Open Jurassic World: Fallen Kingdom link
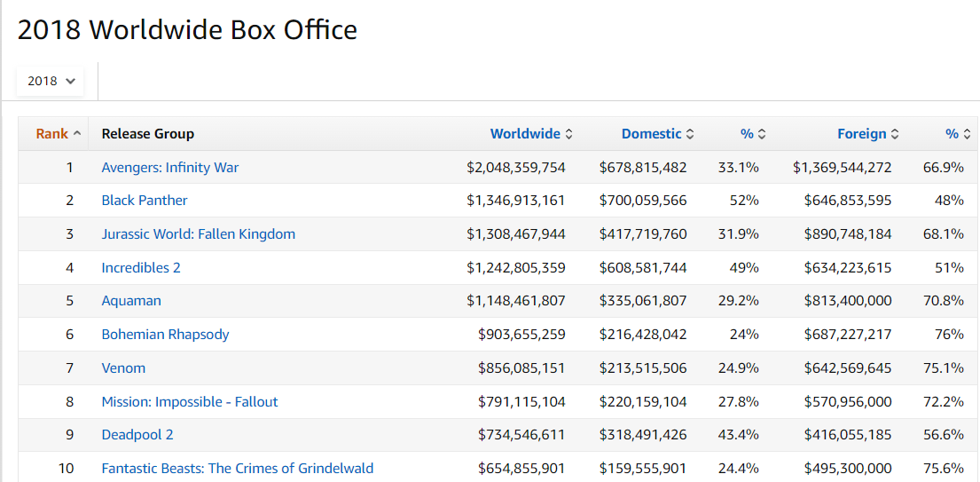This screenshot has width=980, height=482. point(198,234)
